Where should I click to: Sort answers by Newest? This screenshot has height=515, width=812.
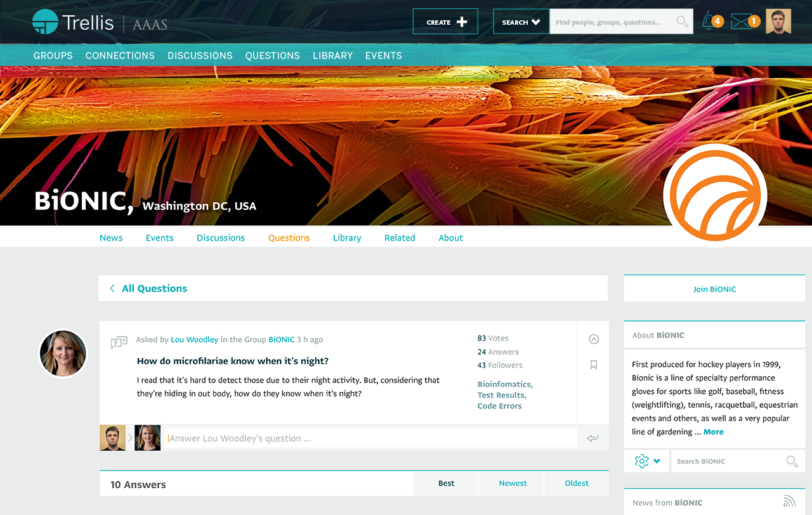point(513,483)
